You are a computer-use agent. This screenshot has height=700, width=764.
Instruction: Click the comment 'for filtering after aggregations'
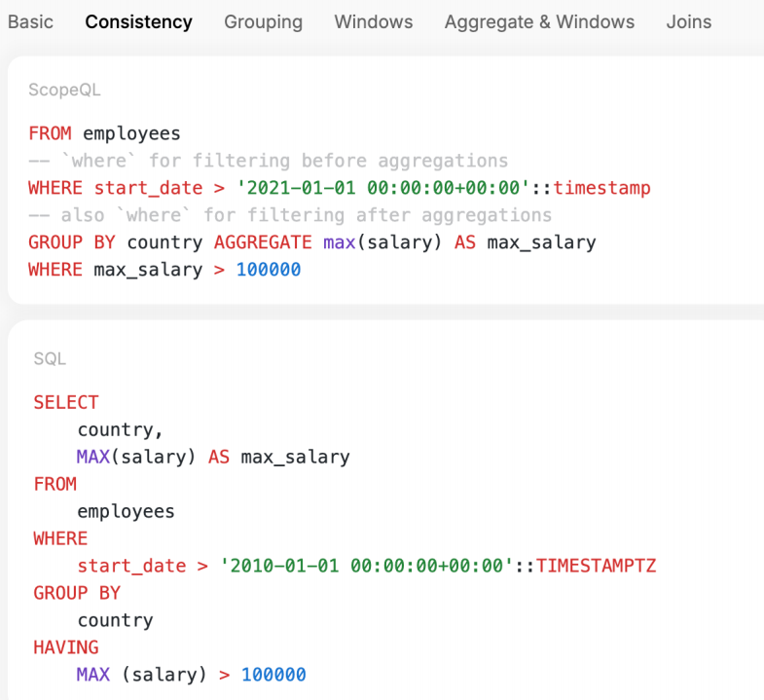point(378,215)
